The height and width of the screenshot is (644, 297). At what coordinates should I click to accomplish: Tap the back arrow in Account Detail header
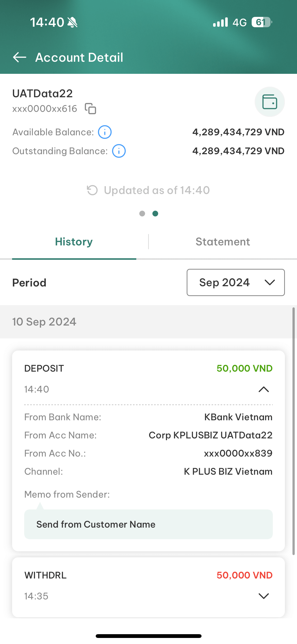[x=20, y=57]
